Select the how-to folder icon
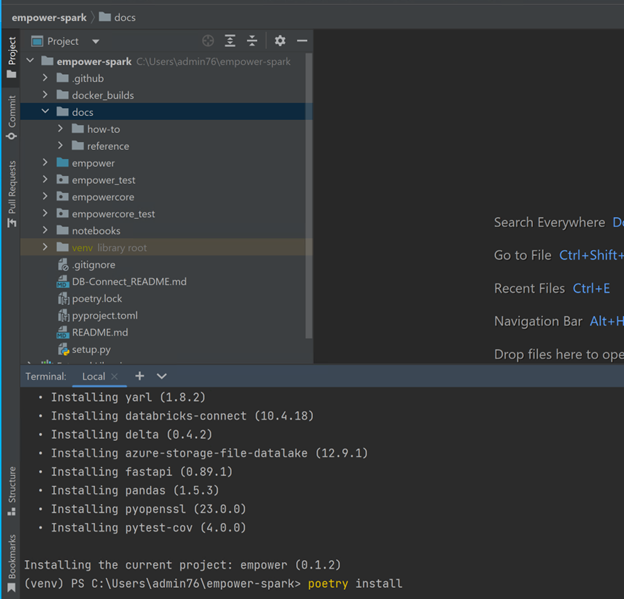624x599 pixels. 78,129
